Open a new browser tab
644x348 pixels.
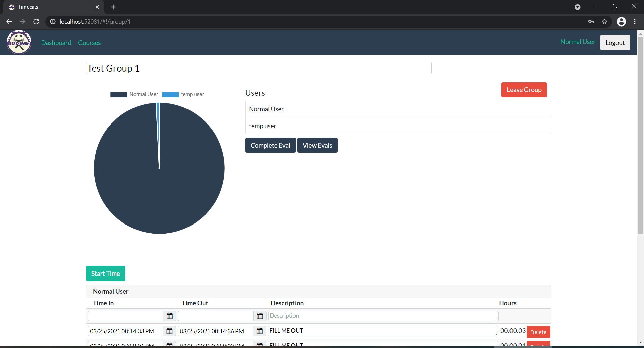click(113, 7)
